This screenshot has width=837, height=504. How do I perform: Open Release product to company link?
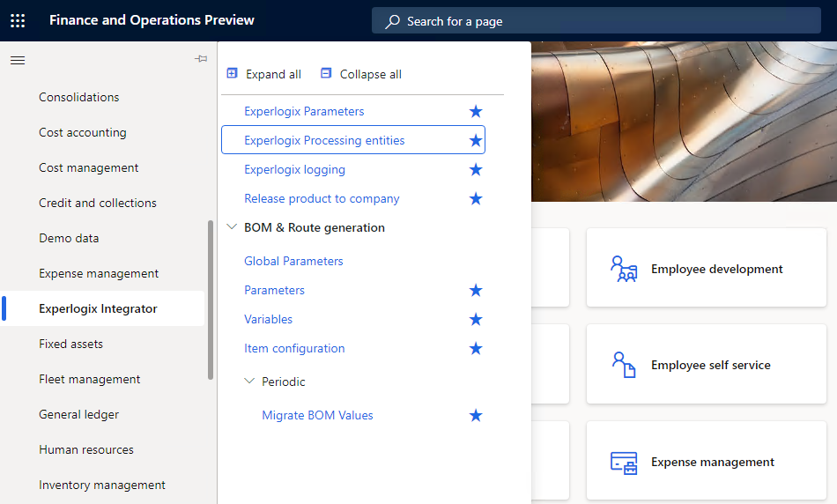tap(322, 198)
